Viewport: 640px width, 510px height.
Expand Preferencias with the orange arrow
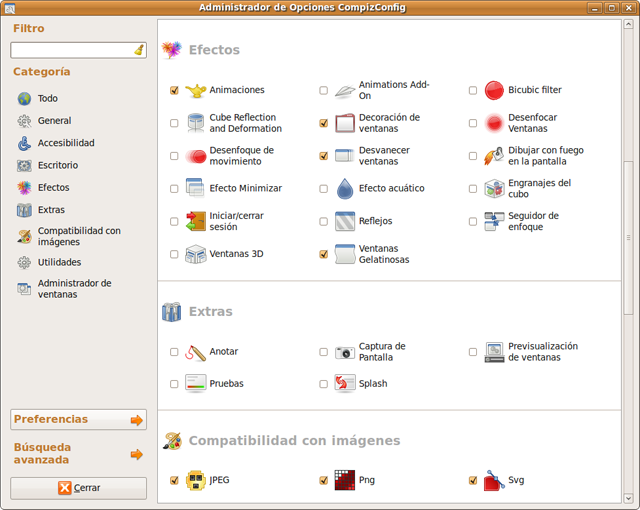tap(136, 420)
